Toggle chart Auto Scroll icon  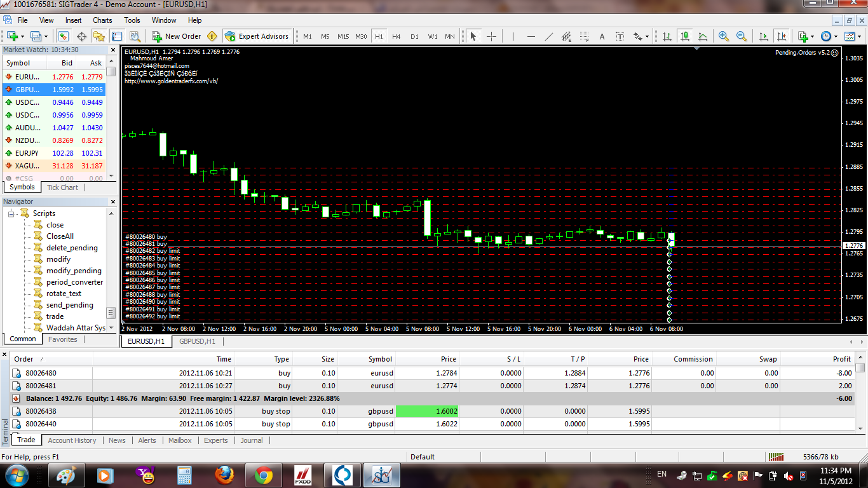point(764,36)
